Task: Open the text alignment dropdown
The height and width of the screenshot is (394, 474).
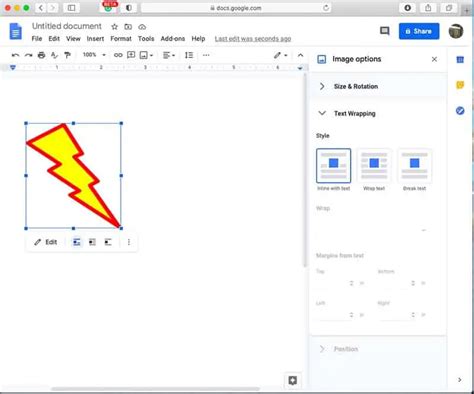Action: click(x=169, y=55)
